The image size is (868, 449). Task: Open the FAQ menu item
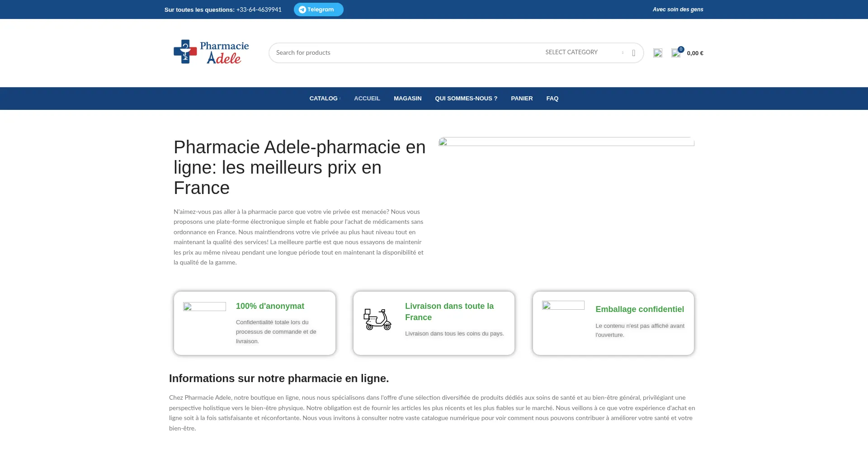[552, 98]
